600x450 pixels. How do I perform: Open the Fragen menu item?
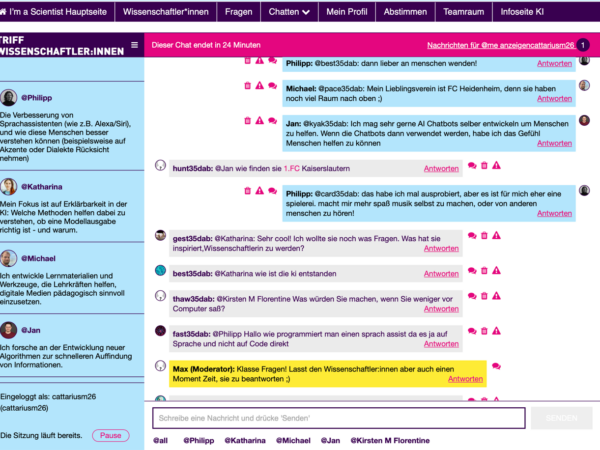click(209, 12)
